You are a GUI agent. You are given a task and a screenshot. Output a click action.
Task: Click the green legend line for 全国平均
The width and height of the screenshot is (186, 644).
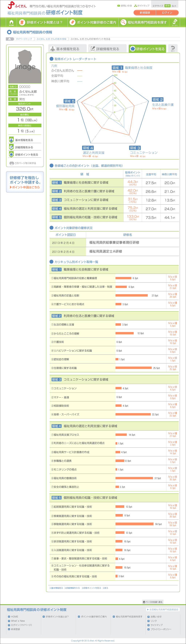point(80,76)
